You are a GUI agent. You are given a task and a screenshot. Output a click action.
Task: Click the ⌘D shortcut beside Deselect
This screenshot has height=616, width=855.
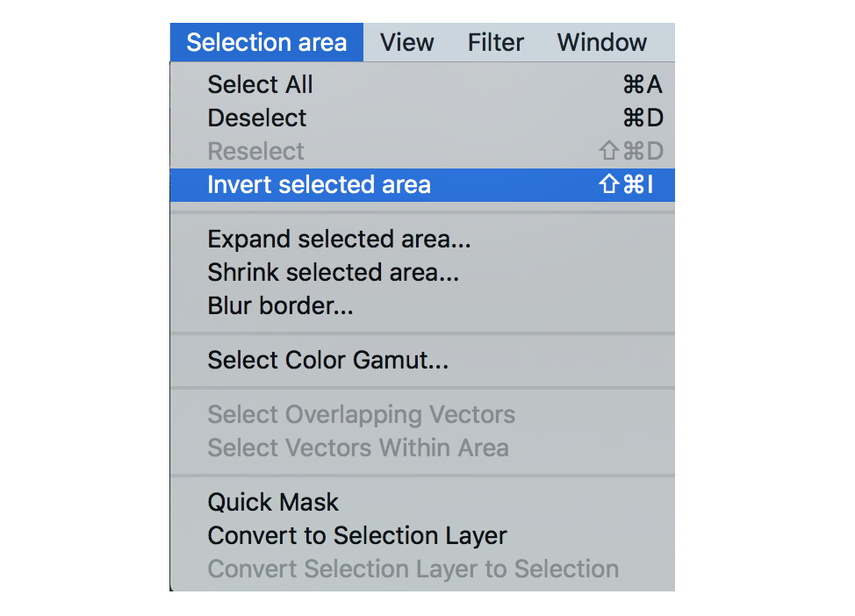[642, 118]
